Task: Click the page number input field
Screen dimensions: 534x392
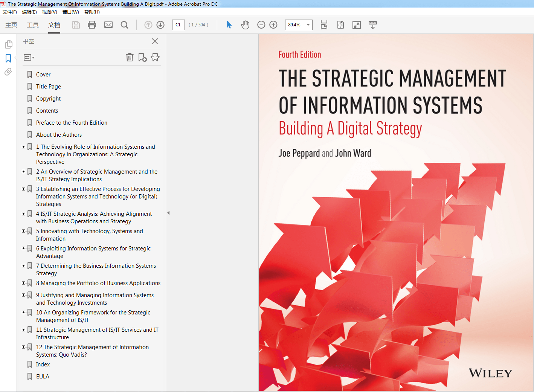Action: 178,25
